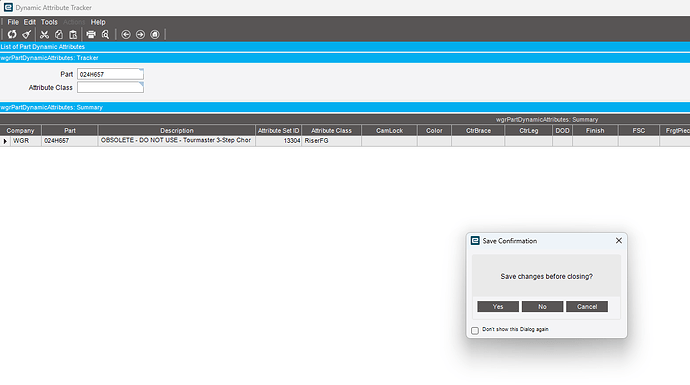Collapse the wgrPartDynamicAttributes: Tracker panel header
Image resolution: width=690 pixels, height=385 pixels.
point(345,58)
